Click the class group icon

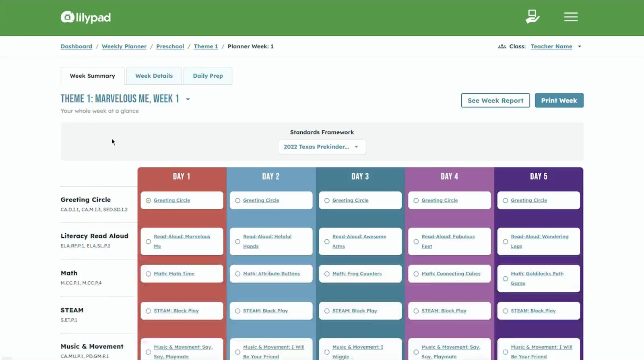tap(502, 47)
